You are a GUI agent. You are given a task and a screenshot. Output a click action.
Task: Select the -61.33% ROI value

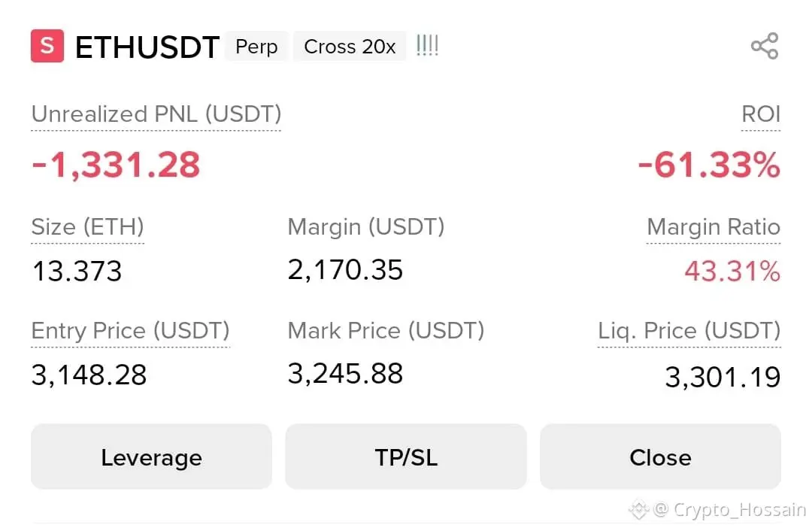point(708,165)
